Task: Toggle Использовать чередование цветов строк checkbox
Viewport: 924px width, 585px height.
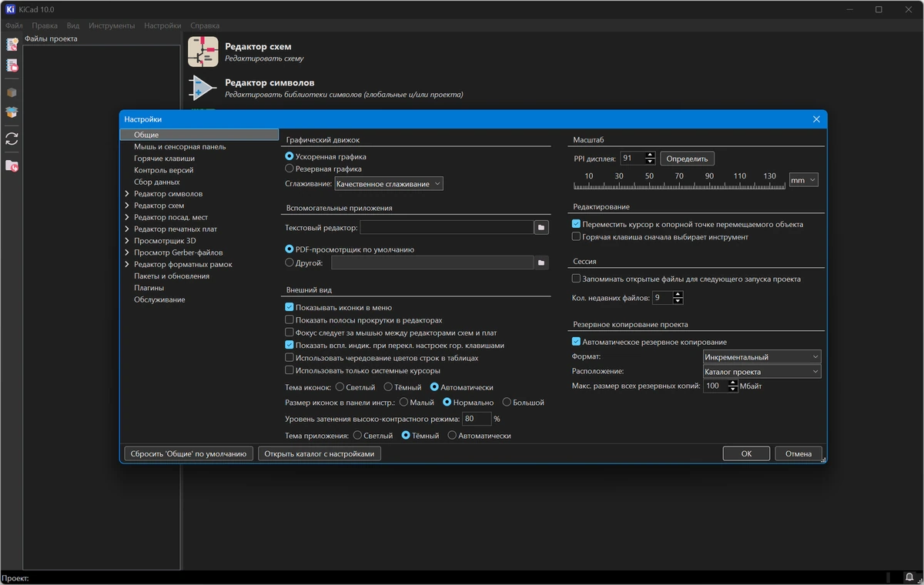Action: click(x=290, y=358)
